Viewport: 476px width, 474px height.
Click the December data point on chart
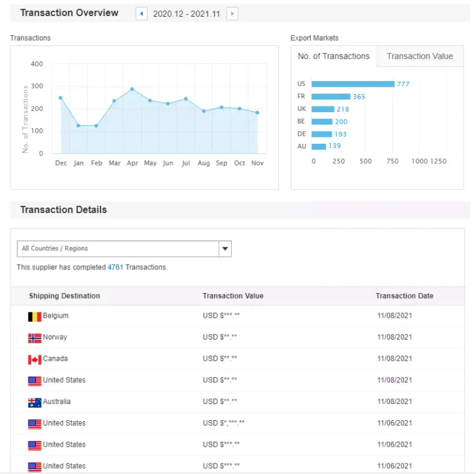(x=61, y=98)
